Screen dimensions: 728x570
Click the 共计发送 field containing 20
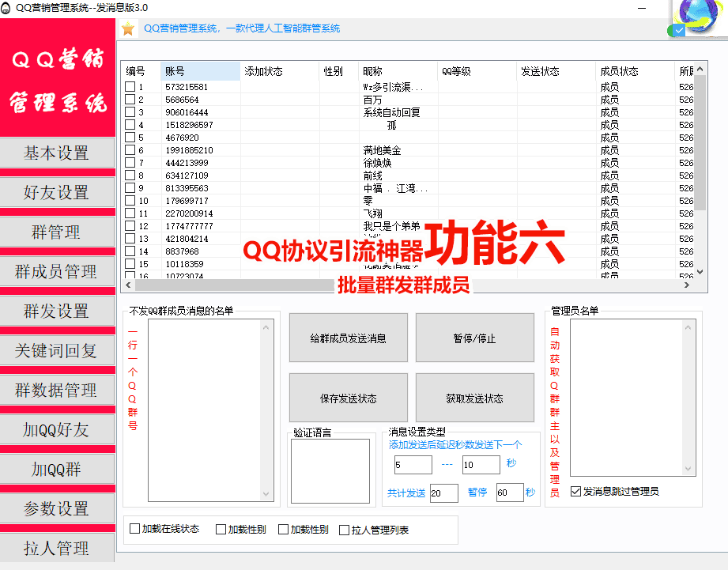click(x=444, y=493)
